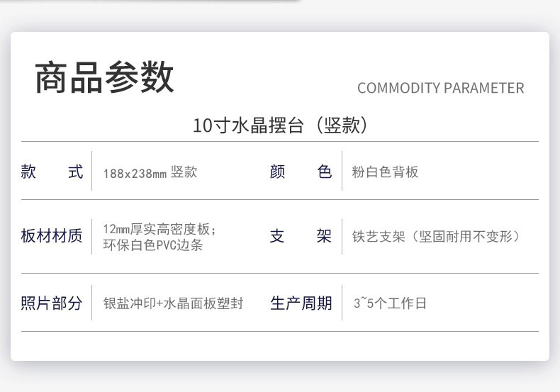Screen dimensions: 560x392
Task: Click the word PARAMETER in the subtitle
Action: click(x=484, y=88)
